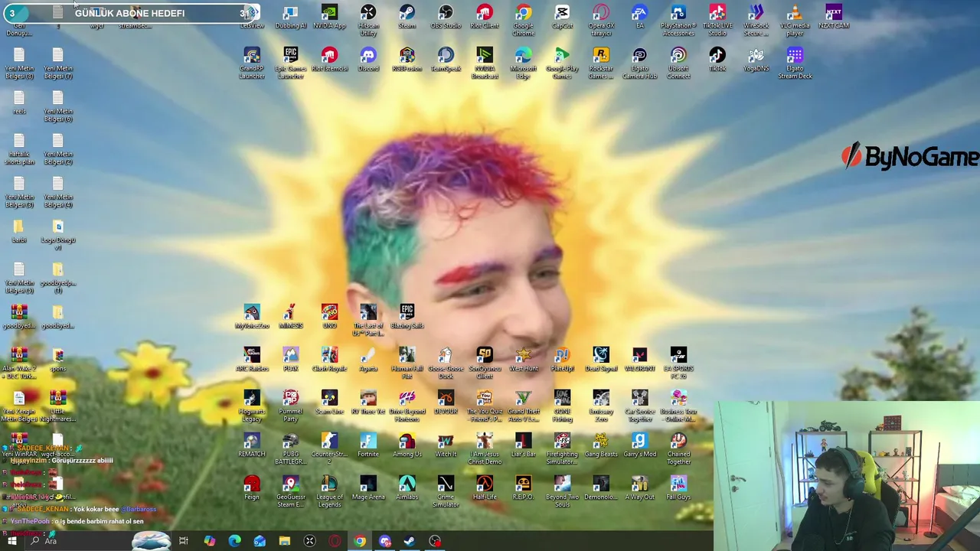Open PUBG BATTLEGROUNDS desktop icon
The height and width of the screenshot is (551, 980).
[290, 448]
